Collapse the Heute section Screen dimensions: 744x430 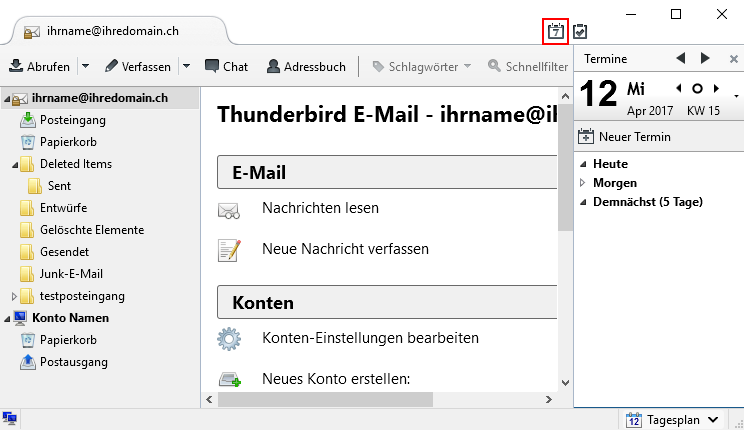583,164
